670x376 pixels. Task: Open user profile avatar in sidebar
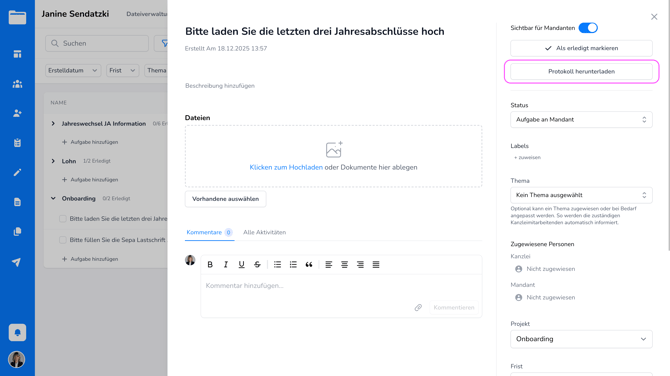point(17,359)
